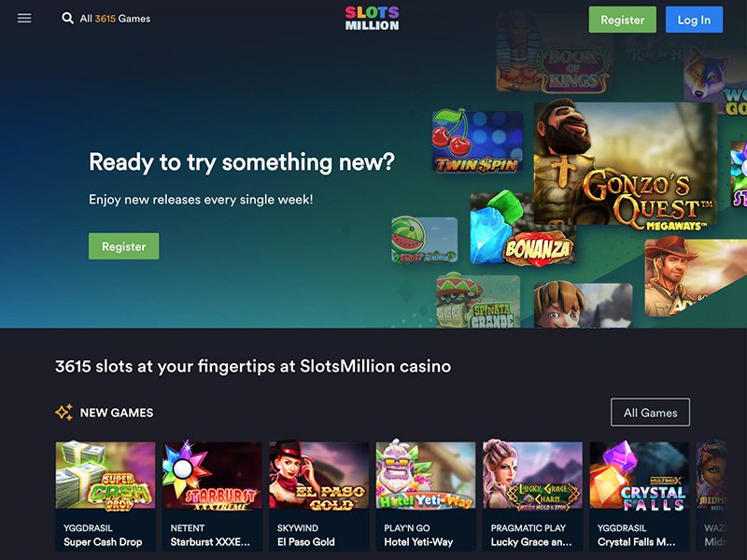Click the SlotsMillion logo
The image size is (747, 560).
pos(372,18)
